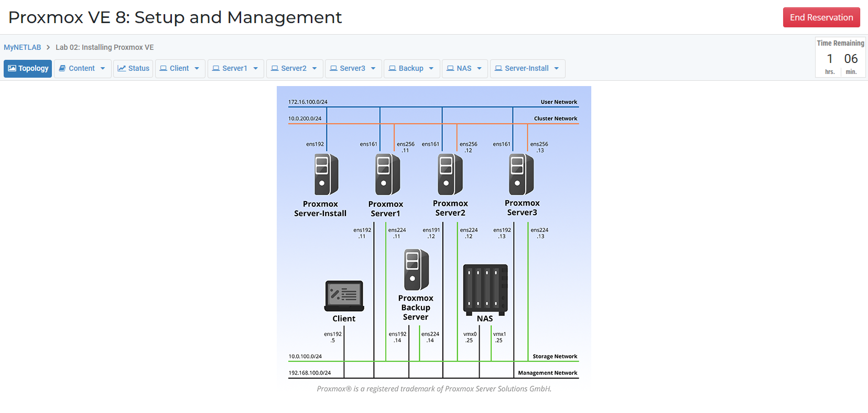Open the Server2 dropdown menu

pos(294,68)
